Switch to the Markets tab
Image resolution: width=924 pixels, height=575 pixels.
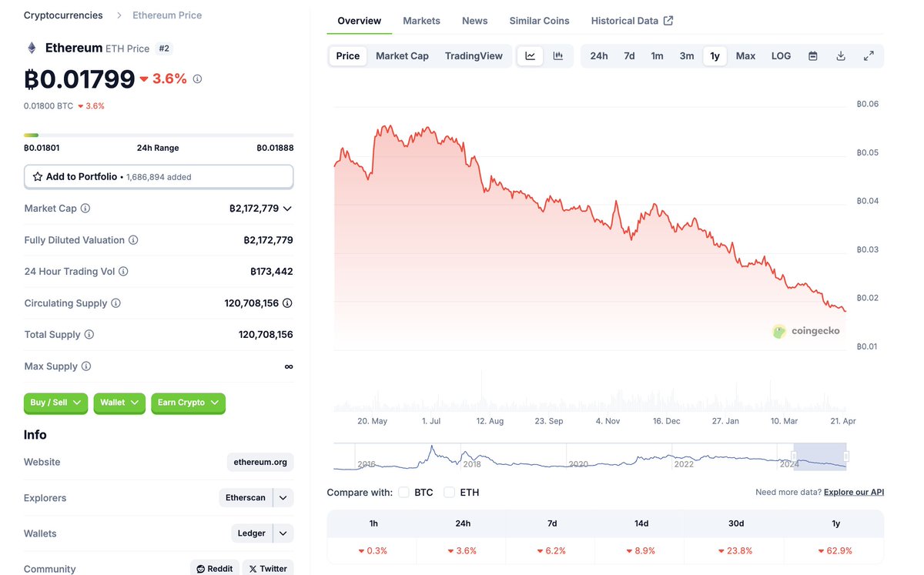point(421,21)
